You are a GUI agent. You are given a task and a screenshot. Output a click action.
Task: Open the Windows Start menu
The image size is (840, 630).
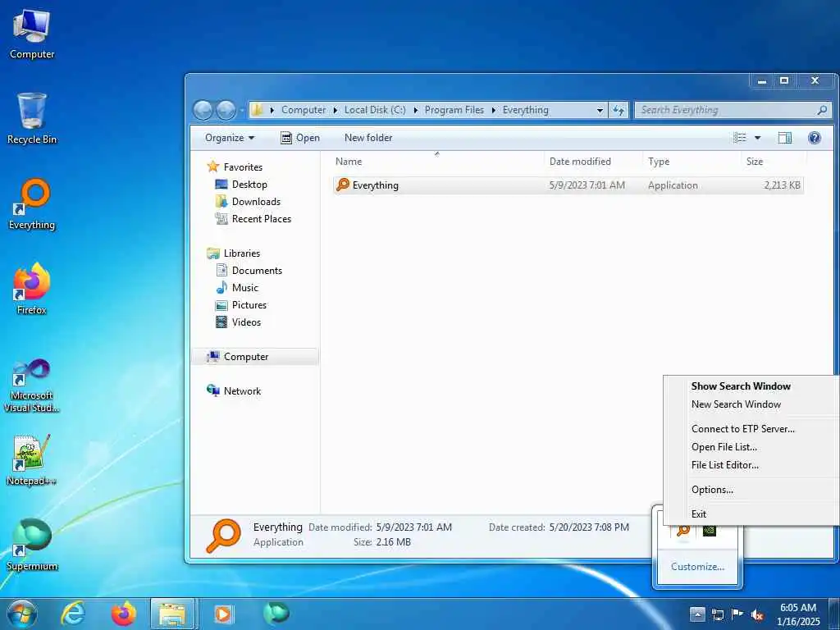pyautogui.click(x=22, y=614)
